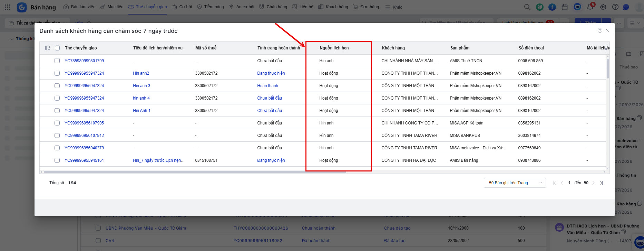Open the column customization icon in table header
Image resolution: width=644 pixels, height=251 pixels.
pyautogui.click(x=48, y=48)
